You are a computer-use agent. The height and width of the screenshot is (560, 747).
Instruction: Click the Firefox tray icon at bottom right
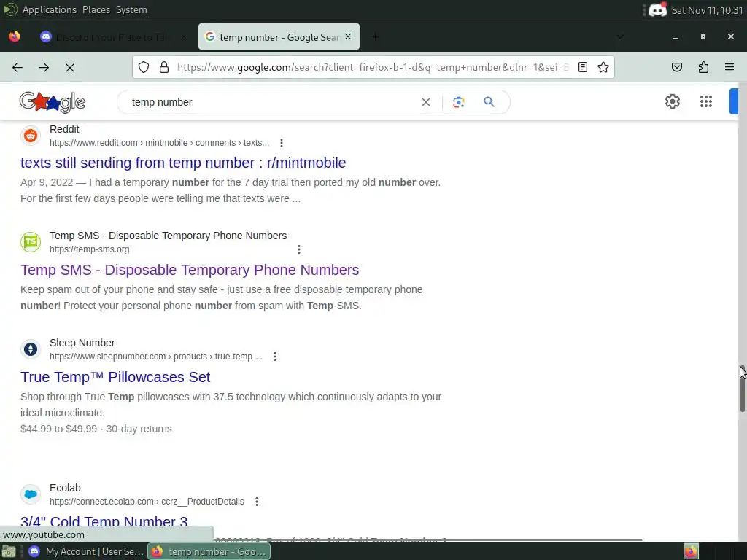pyautogui.click(x=691, y=551)
